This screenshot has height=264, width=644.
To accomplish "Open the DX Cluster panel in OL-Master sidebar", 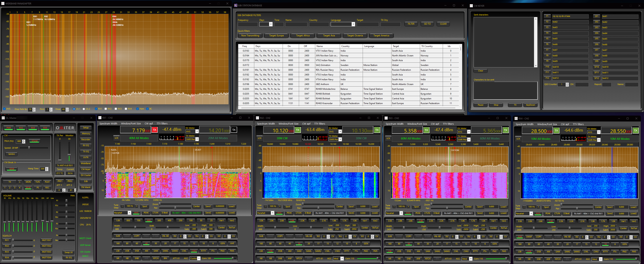I will [86, 175].
